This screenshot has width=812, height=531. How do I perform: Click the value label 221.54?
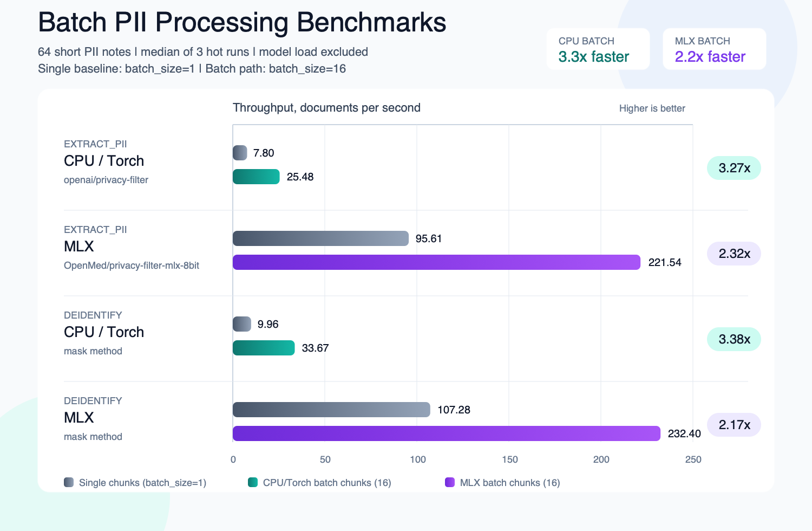[x=665, y=262]
